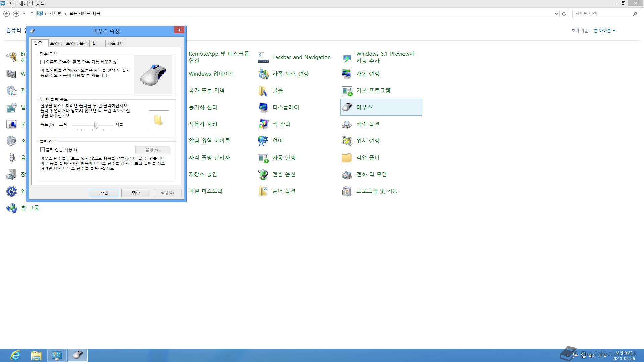Switch to the 포인터 tab

(x=56, y=43)
